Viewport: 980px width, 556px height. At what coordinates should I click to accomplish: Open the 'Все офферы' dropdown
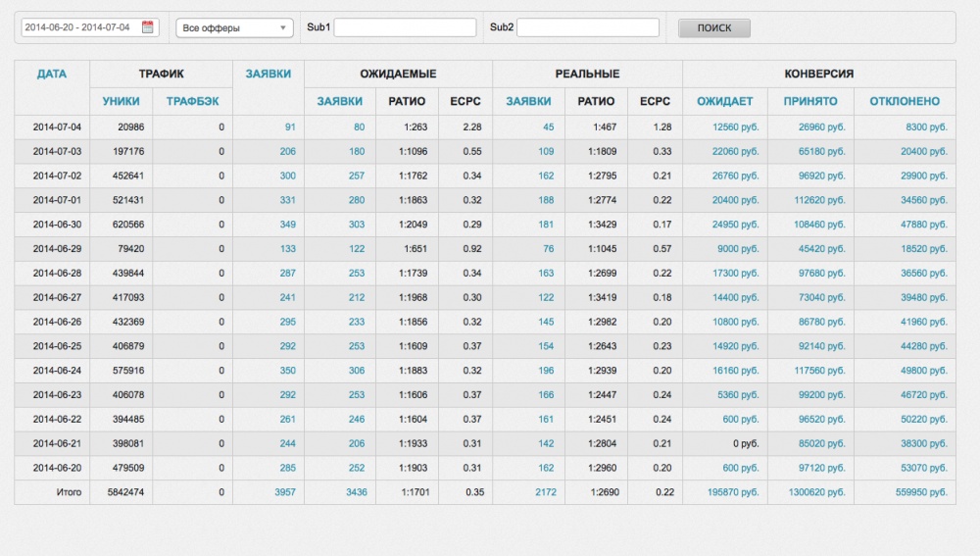click(234, 28)
